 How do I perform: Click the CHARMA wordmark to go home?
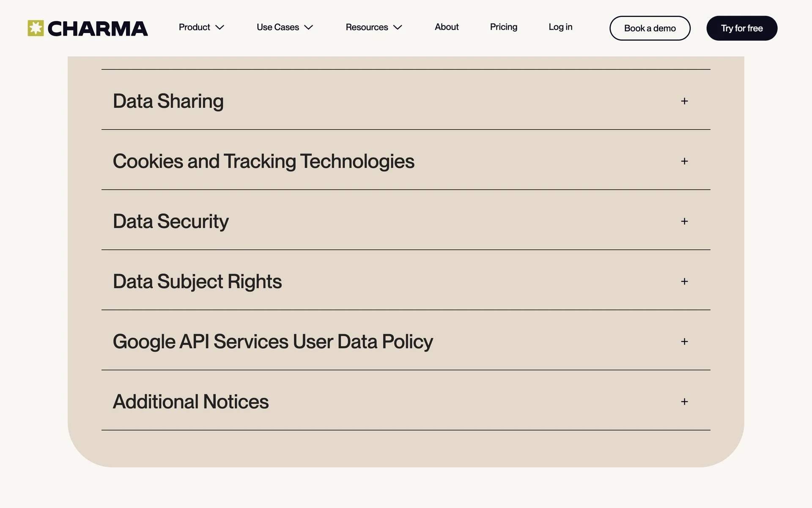[x=98, y=28]
